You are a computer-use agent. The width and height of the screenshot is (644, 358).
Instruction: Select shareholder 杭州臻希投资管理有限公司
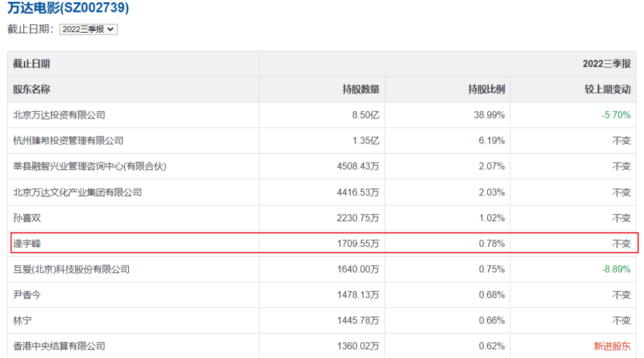pyautogui.click(x=68, y=141)
